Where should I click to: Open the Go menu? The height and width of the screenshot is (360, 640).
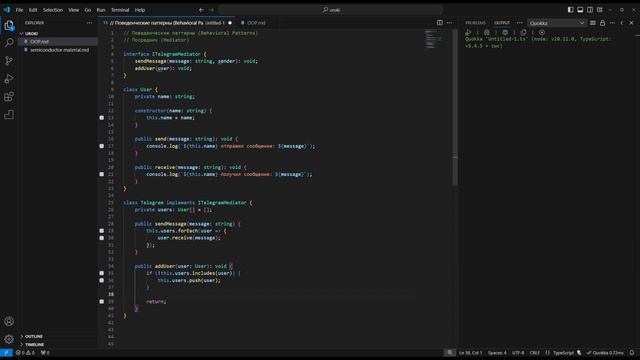pyautogui.click(x=88, y=10)
